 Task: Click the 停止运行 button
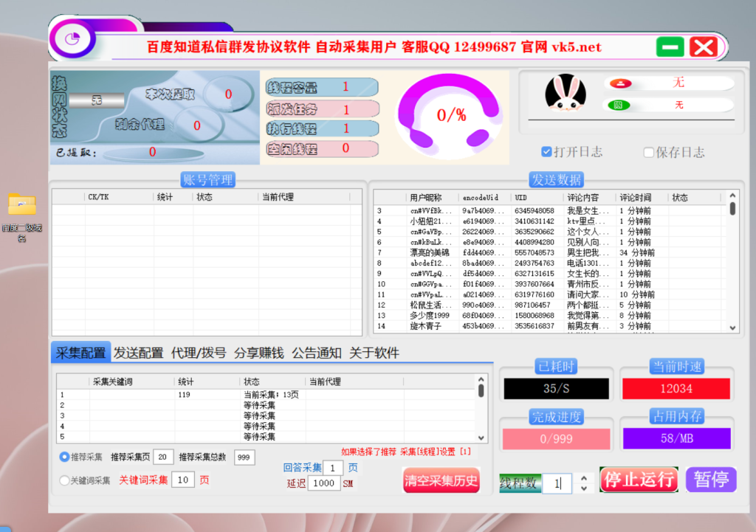point(639,479)
